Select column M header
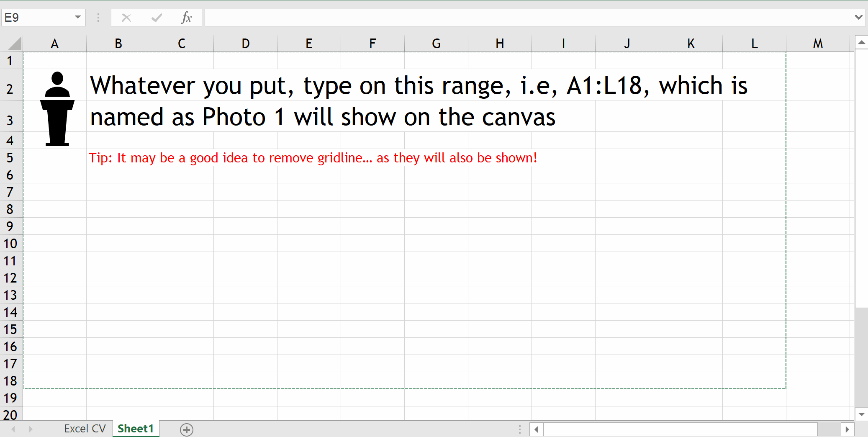Image resolution: width=868 pixels, height=437 pixels. 818,44
